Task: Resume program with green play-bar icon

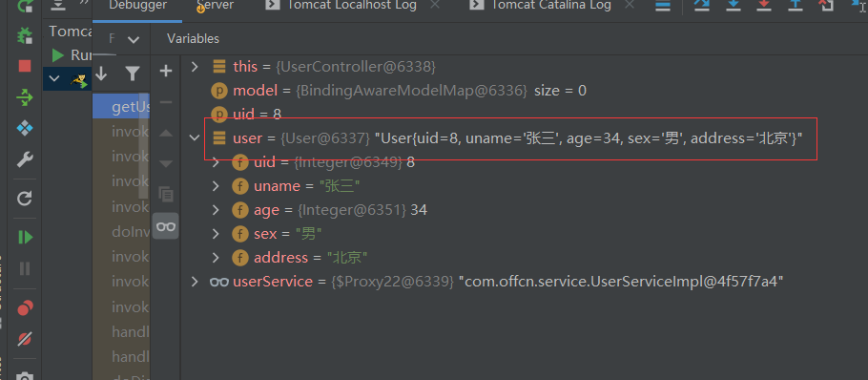Action: [x=25, y=238]
